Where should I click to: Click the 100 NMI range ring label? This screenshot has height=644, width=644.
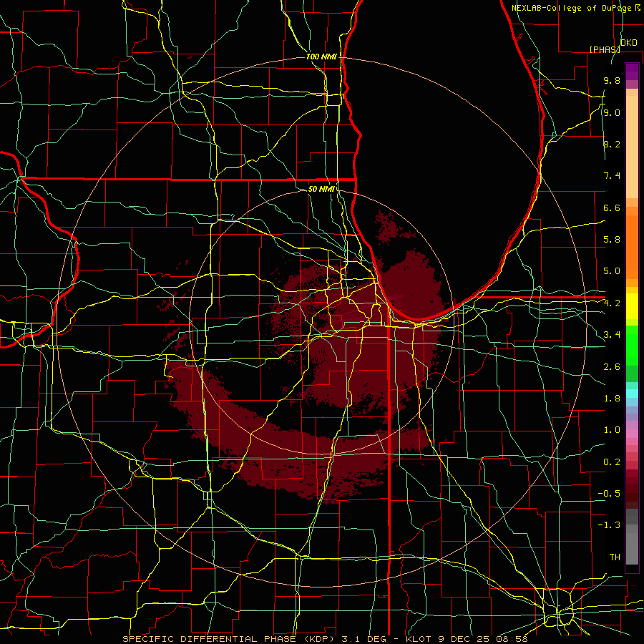click(321, 57)
